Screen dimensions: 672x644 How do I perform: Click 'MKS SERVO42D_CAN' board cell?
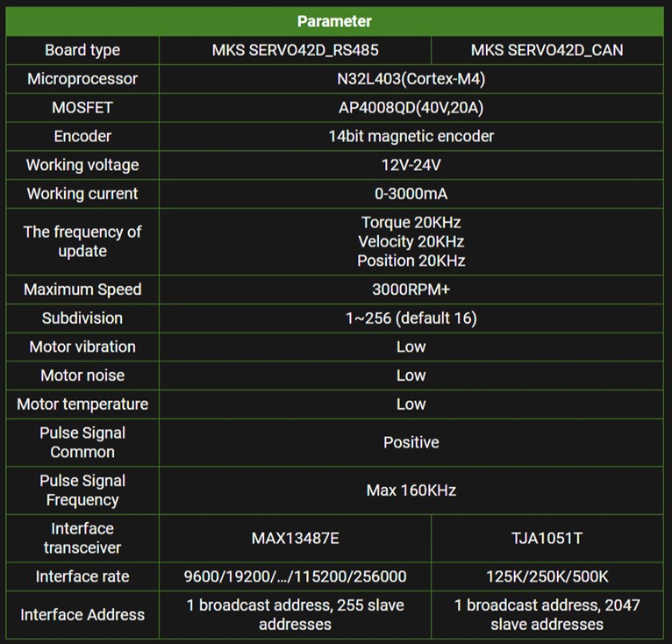[x=547, y=50]
